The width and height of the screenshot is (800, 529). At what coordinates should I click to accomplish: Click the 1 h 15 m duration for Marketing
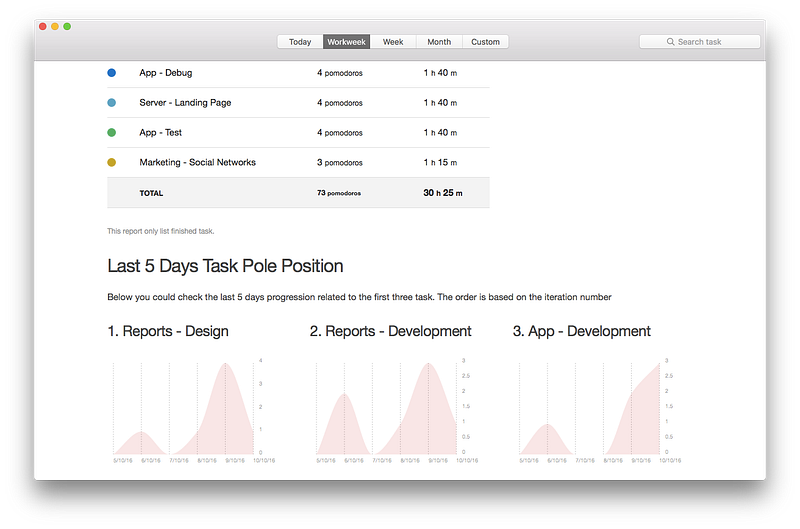(x=440, y=162)
